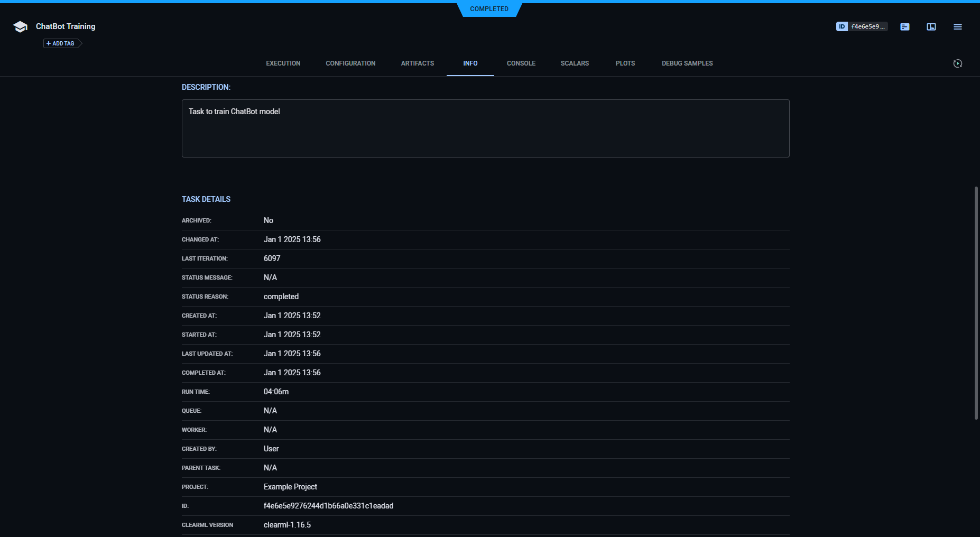Click the graduation cap task type icon
This screenshot has height=537, width=980.
pos(20,26)
